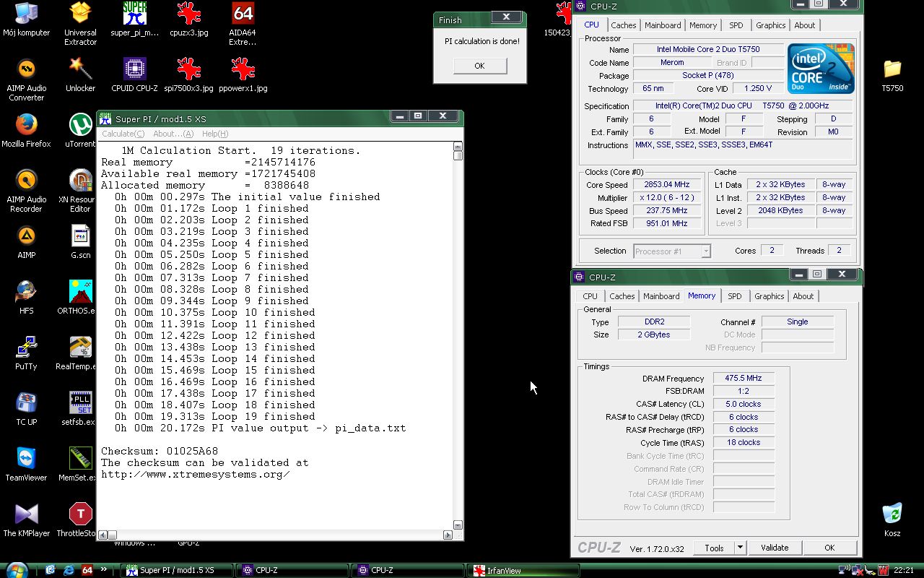Launch TC UP desktop icon
Viewport: 924px width, 578px height.
click(x=26, y=409)
